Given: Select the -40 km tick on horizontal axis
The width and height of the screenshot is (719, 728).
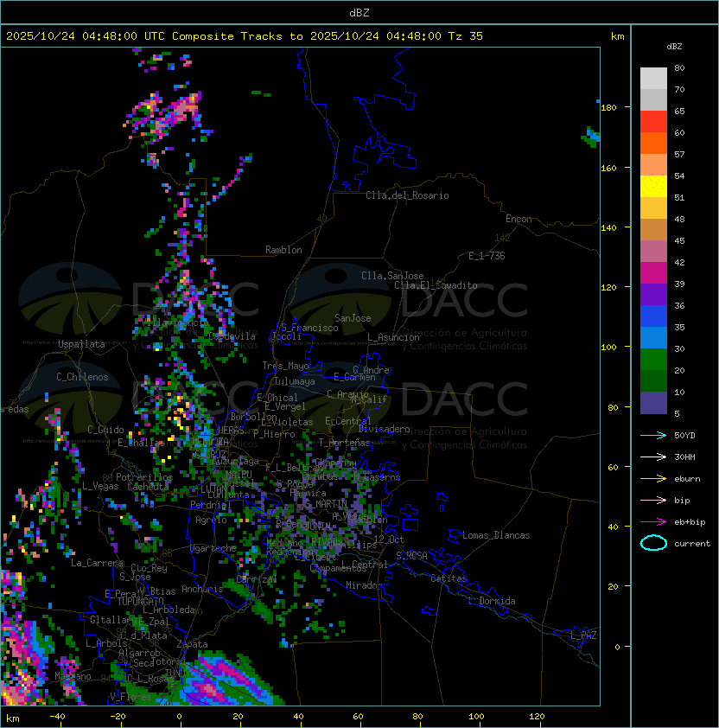Looking at the screenshot, I should [57, 717].
